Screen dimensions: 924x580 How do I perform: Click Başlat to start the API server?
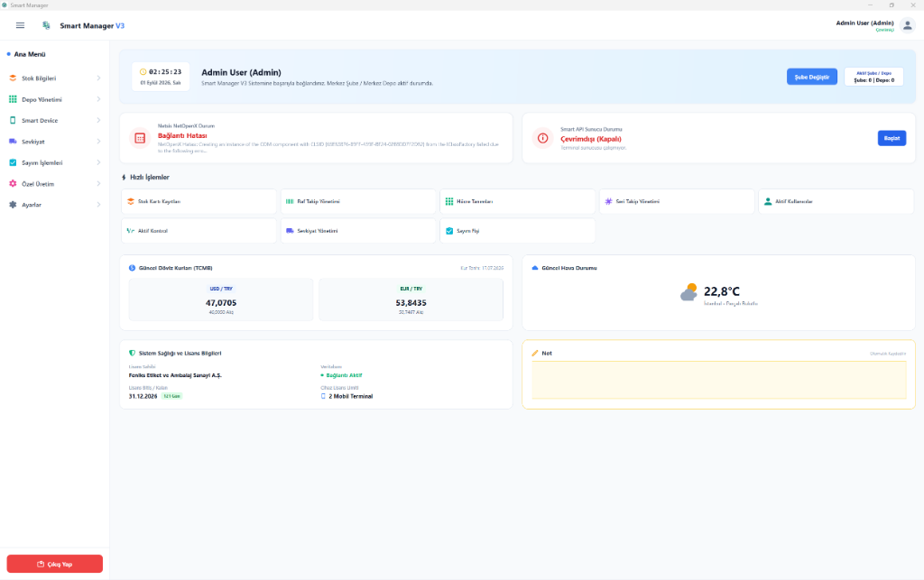point(892,138)
